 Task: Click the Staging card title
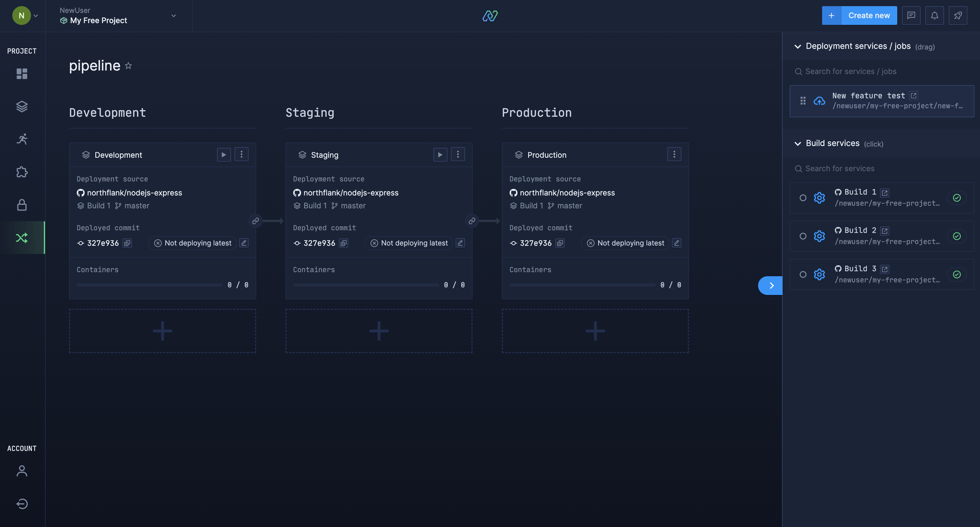[325, 155]
